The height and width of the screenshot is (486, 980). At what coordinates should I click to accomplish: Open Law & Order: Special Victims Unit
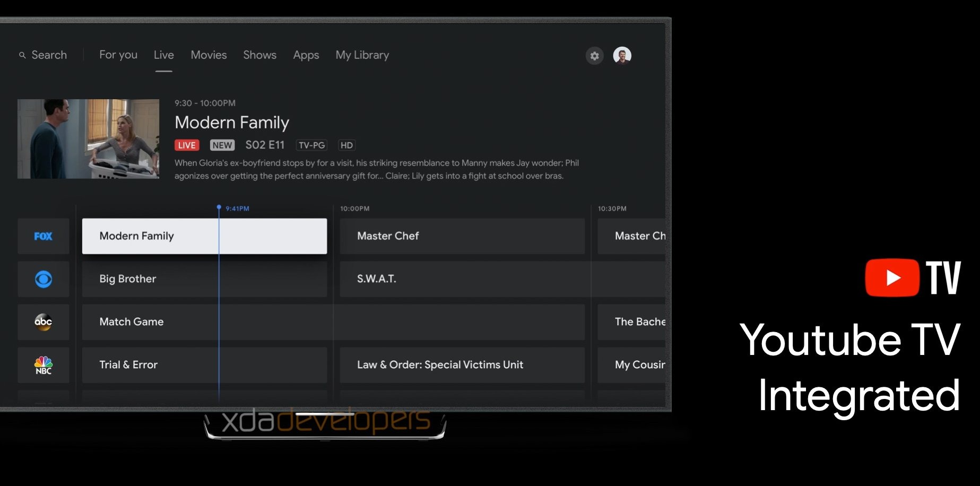click(462, 364)
